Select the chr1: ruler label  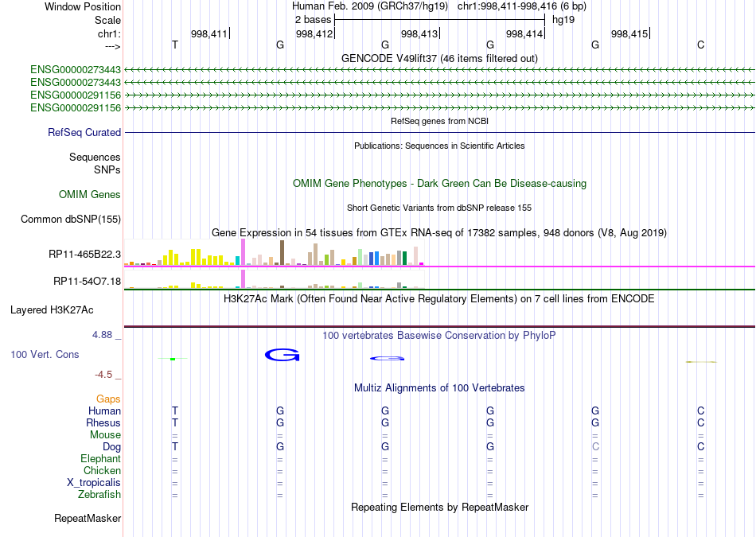[x=109, y=33]
